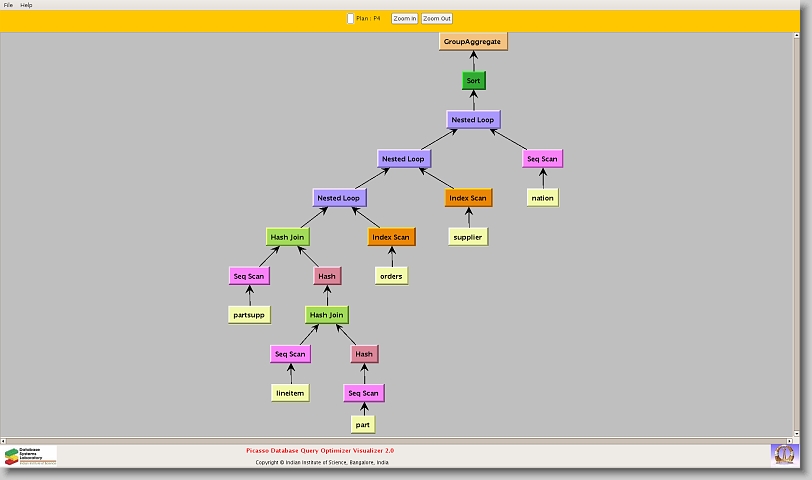Click the partsupp table node
The image size is (812, 480).
tap(249, 315)
